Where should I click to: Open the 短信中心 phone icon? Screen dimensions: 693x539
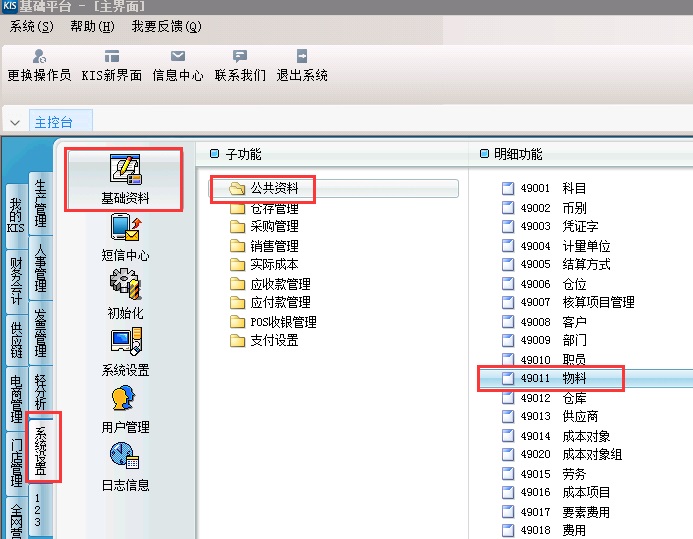click(126, 228)
